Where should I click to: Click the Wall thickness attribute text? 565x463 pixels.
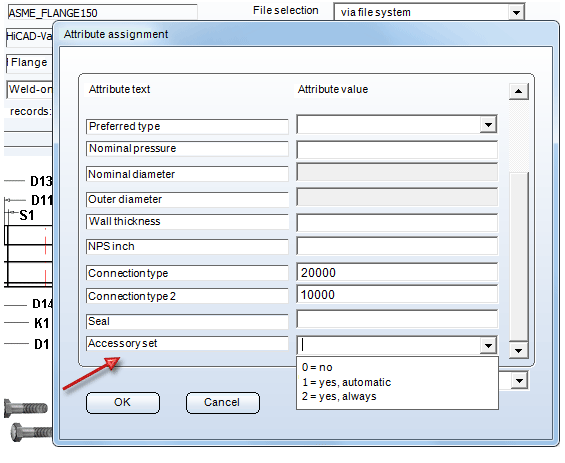click(x=187, y=221)
